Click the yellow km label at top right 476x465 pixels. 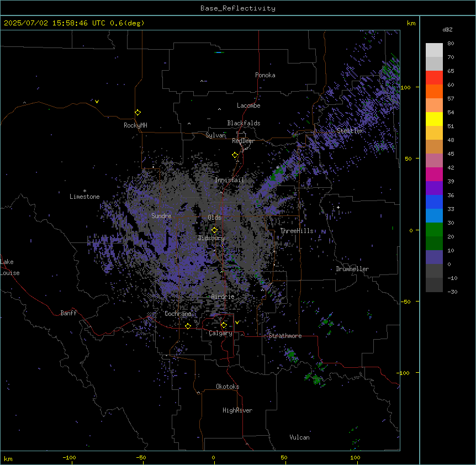pyautogui.click(x=411, y=23)
